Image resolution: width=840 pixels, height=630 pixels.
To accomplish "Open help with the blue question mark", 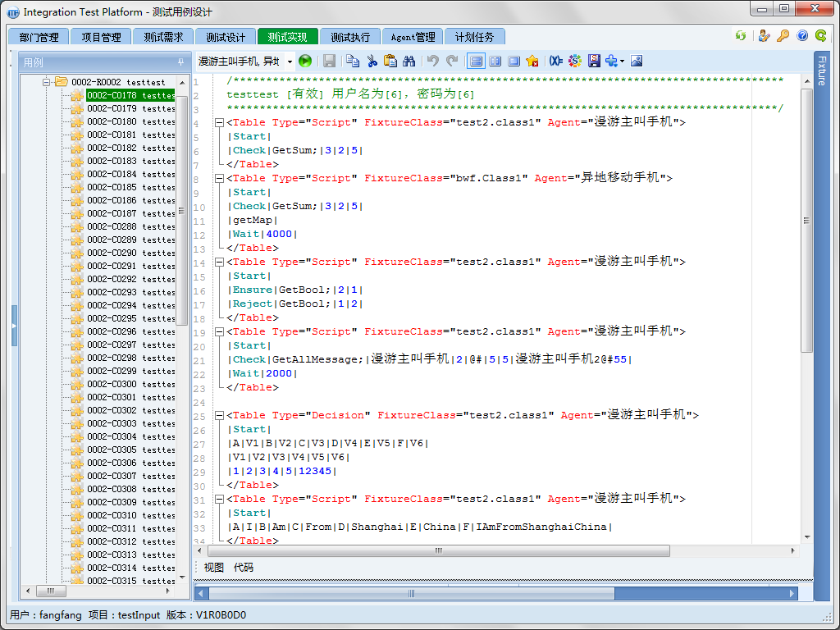I will tap(802, 36).
